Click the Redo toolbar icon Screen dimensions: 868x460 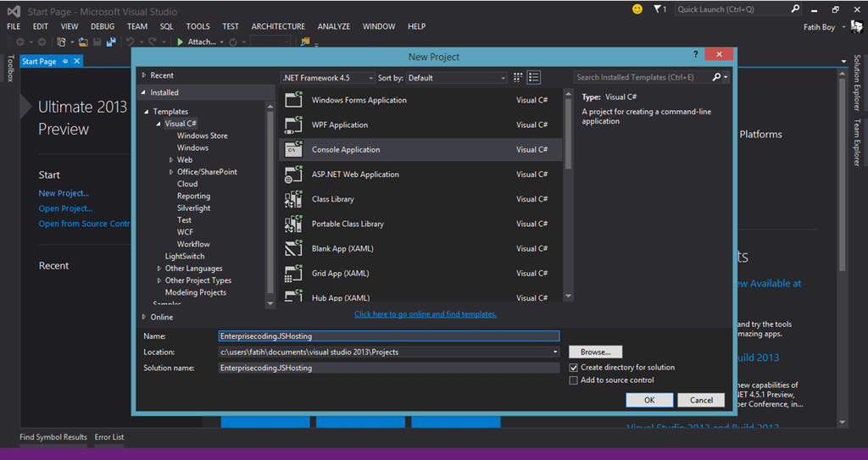(153, 42)
